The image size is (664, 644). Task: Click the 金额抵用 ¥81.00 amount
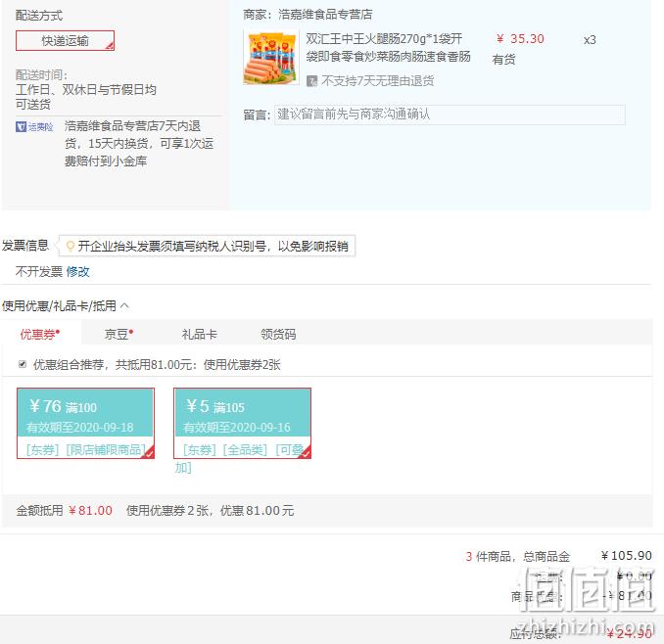[90, 510]
